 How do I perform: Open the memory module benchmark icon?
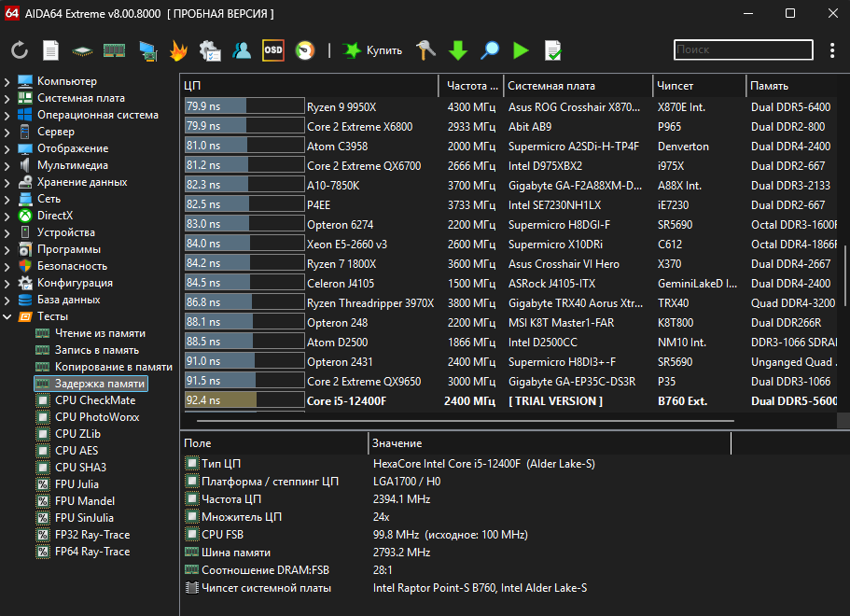114,50
